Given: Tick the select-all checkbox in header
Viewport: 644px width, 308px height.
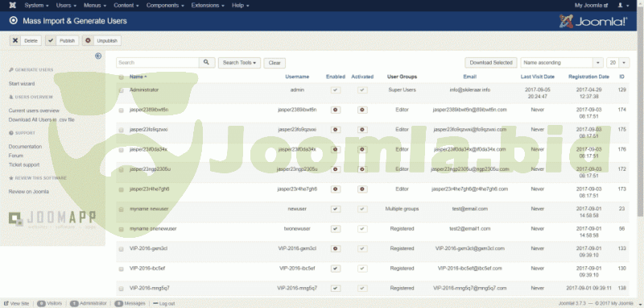Looking at the screenshot, I should [122, 77].
